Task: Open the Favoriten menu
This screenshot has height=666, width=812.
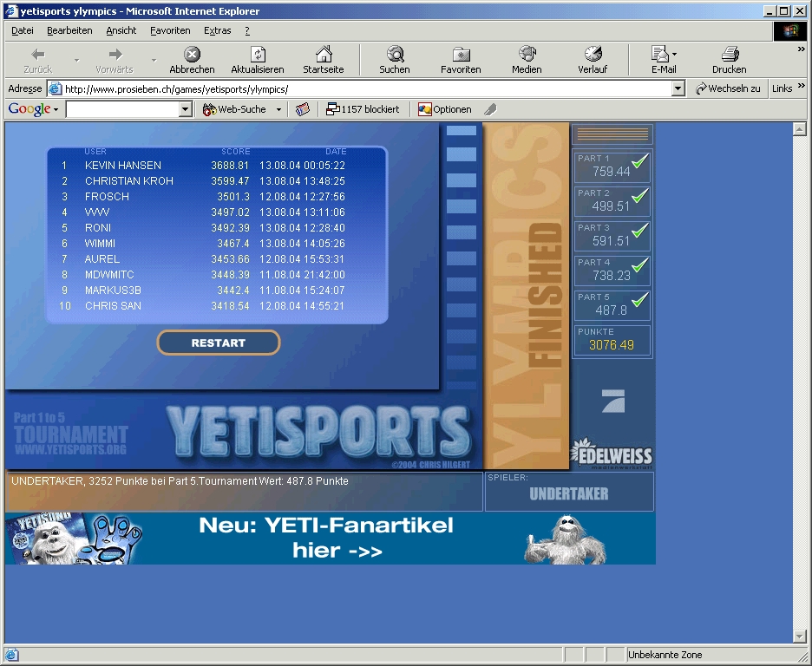Action: point(170,30)
